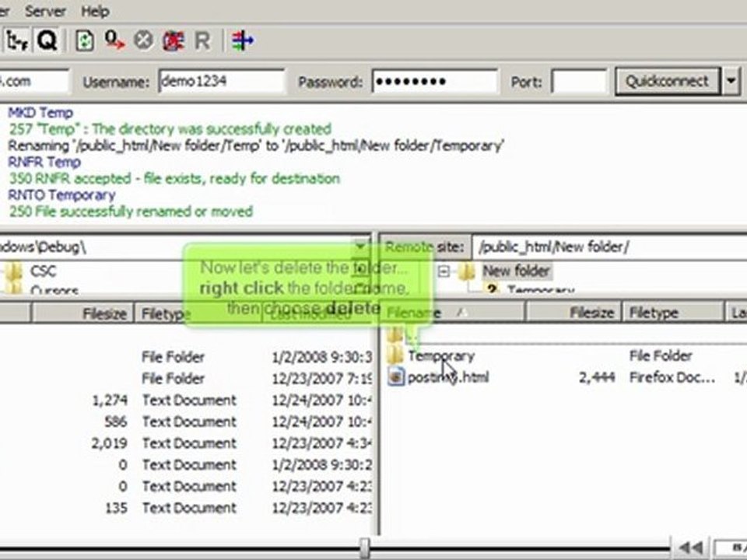
Task: Select the parent directory '..' folder row
Action: point(565,335)
